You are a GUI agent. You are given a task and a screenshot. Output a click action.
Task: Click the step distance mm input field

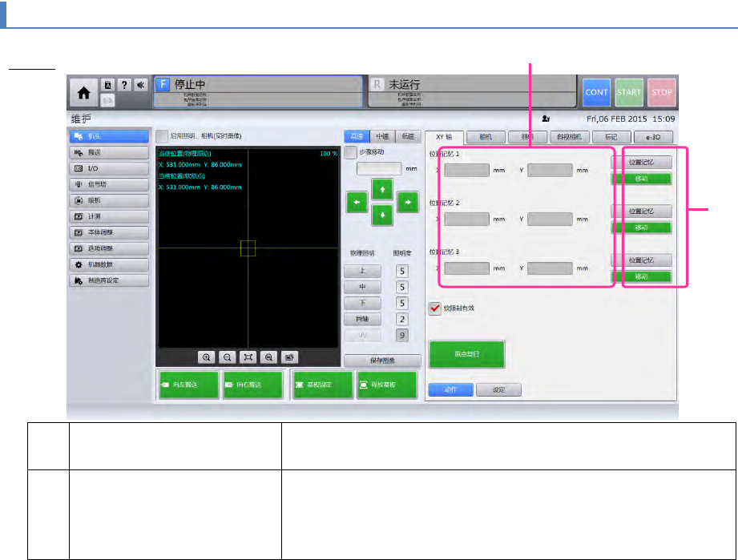point(379,168)
